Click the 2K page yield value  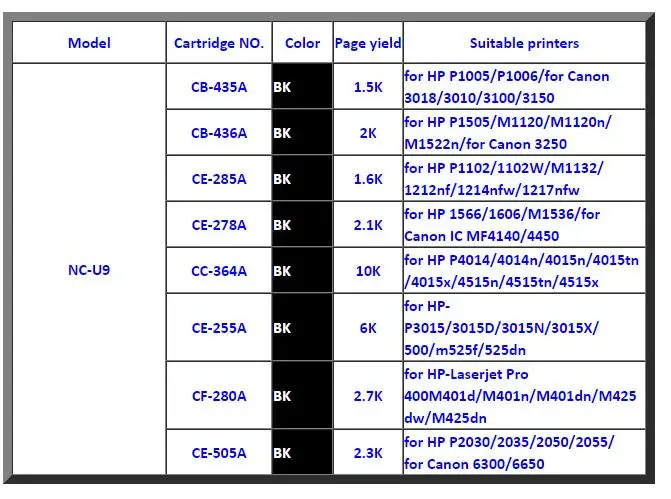coord(368,133)
